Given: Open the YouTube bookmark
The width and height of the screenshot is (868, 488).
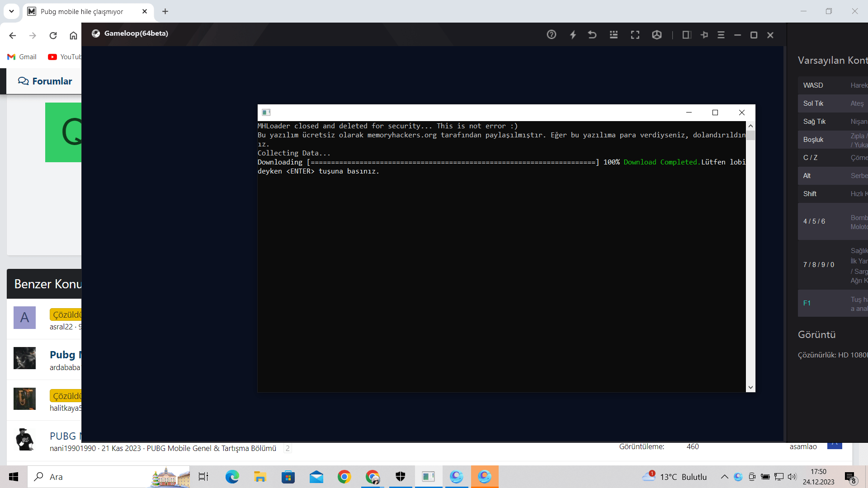Looking at the screenshot, I should [65, 57].
